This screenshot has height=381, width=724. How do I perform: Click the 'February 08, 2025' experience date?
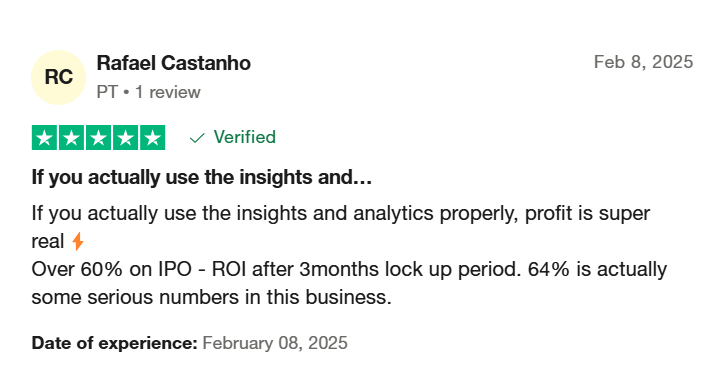[275, 343]
